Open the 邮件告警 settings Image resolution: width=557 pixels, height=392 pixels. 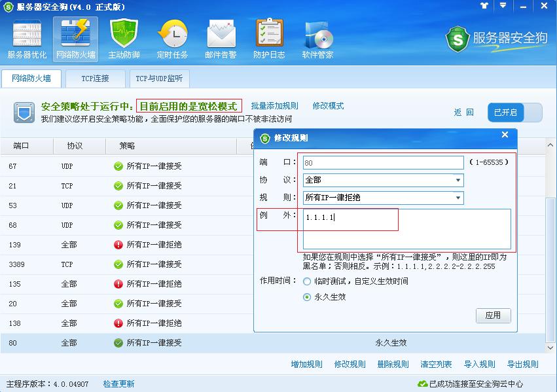221,38
